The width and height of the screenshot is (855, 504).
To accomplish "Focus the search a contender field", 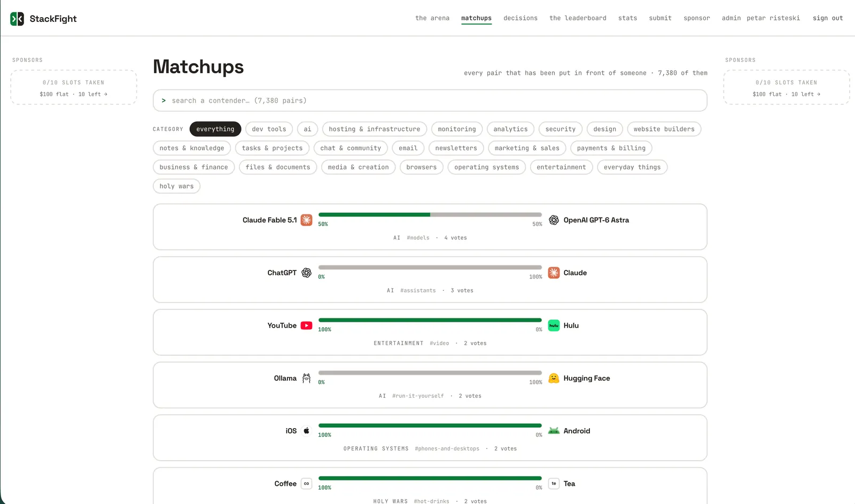I will point(430,100).
